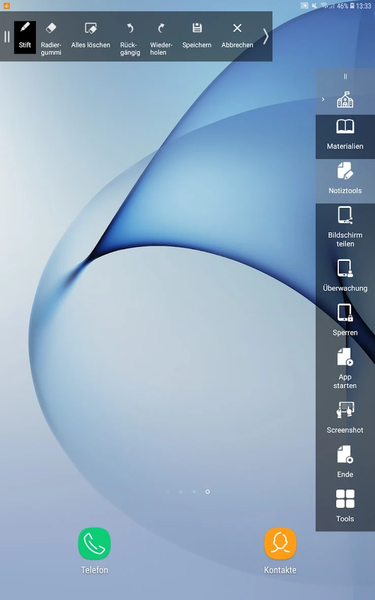The height and width of the screenshot is (600, 375).
Task: Tap Alles löschen to clear annotations
Action: (91, 35)
